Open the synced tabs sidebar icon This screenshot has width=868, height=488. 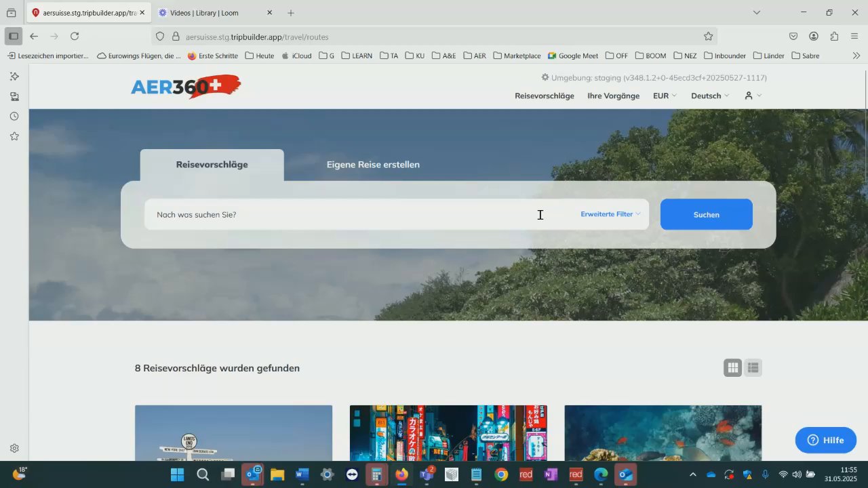[14, 96]
